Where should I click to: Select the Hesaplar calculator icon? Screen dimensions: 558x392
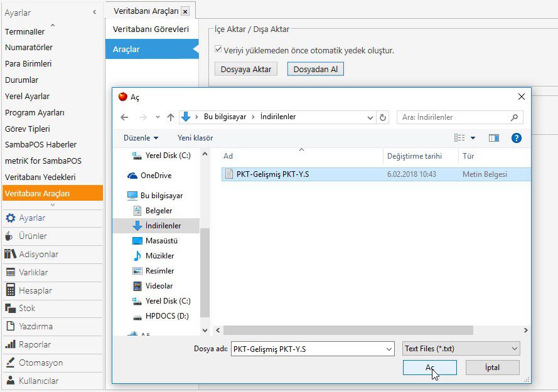point(9,290)
